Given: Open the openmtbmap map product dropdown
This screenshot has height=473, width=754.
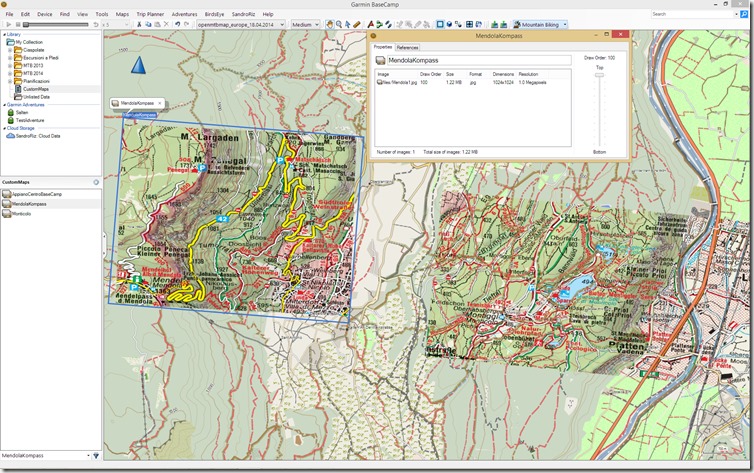Looking at the screenshot, I should coord(241,25).
